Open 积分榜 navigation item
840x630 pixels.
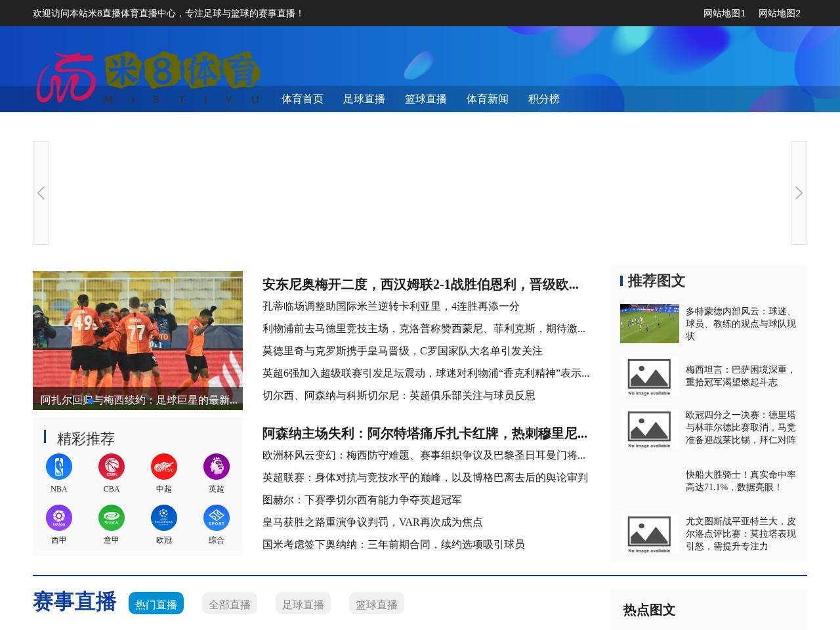pyautogui.click(x=544, y=99)
